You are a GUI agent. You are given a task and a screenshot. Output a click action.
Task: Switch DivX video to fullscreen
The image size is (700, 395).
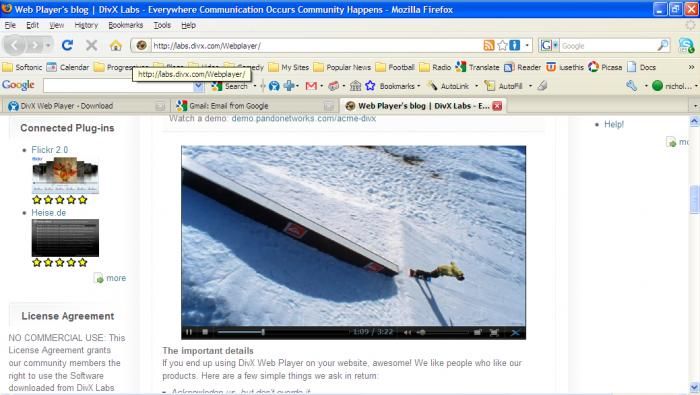pyautogui.click(x=494, y=332)
